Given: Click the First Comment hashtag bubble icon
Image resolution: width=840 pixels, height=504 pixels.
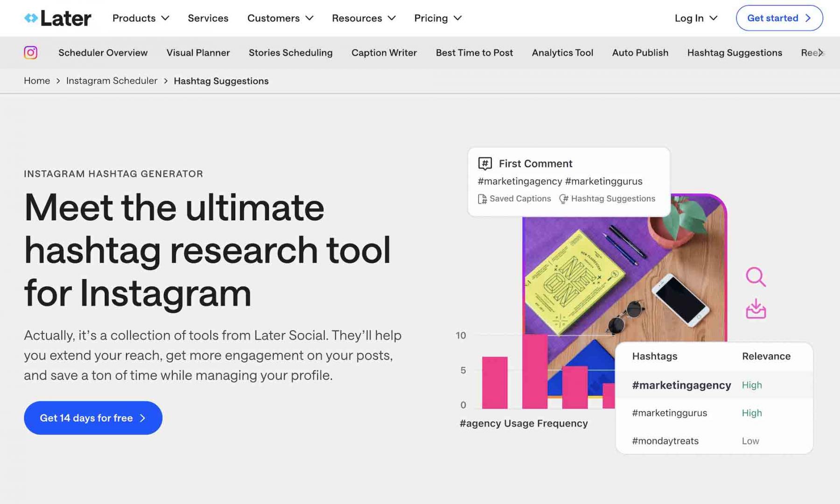Looking at the screenshot, I should pos(485,164).
